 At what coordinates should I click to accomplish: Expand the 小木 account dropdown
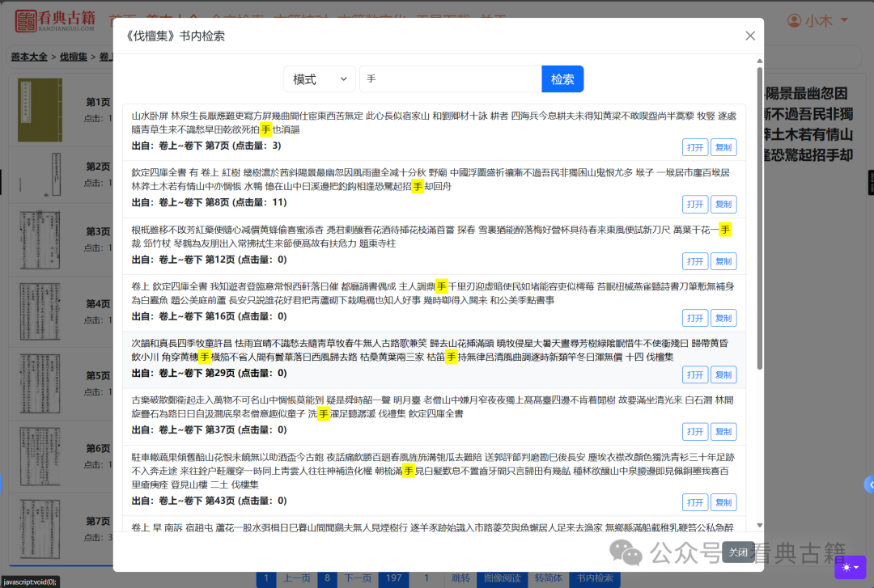coord(820,20)
